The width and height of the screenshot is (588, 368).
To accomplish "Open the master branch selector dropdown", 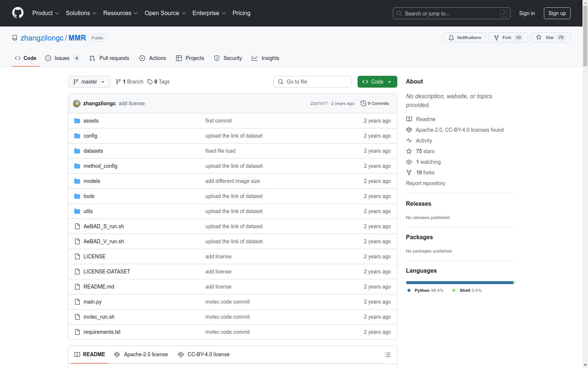I will 89,82.
